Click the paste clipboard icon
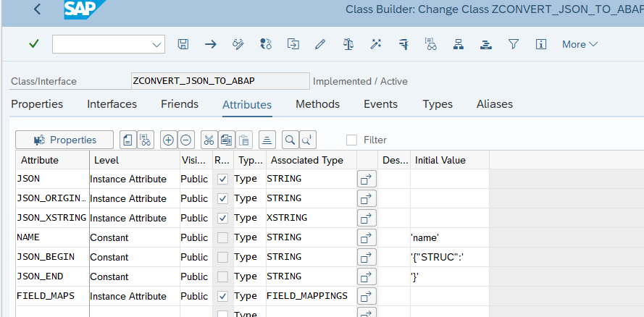 click(244, 140)
